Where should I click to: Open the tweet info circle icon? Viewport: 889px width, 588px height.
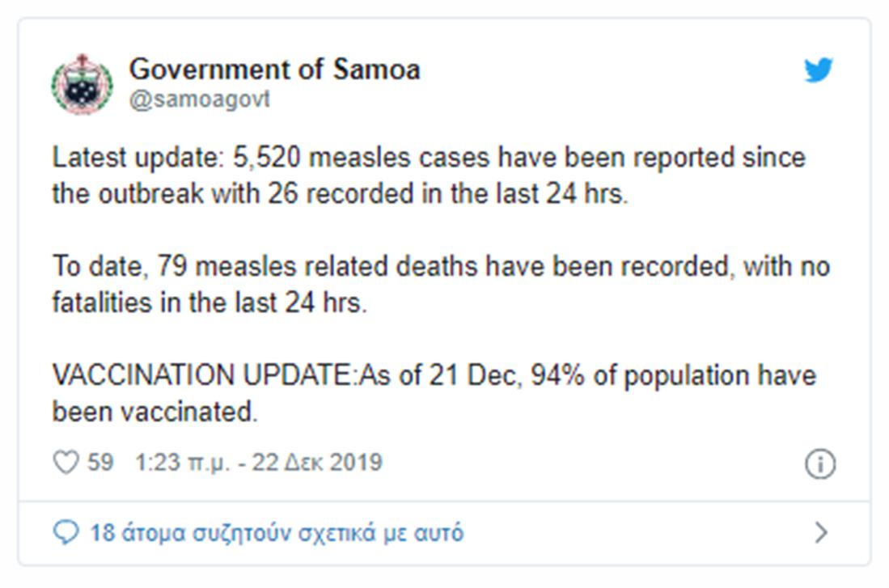click(819, 464)
